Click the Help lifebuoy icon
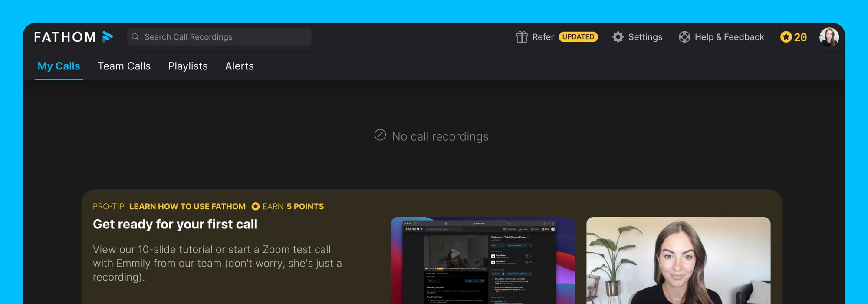 tap(684, 37)
